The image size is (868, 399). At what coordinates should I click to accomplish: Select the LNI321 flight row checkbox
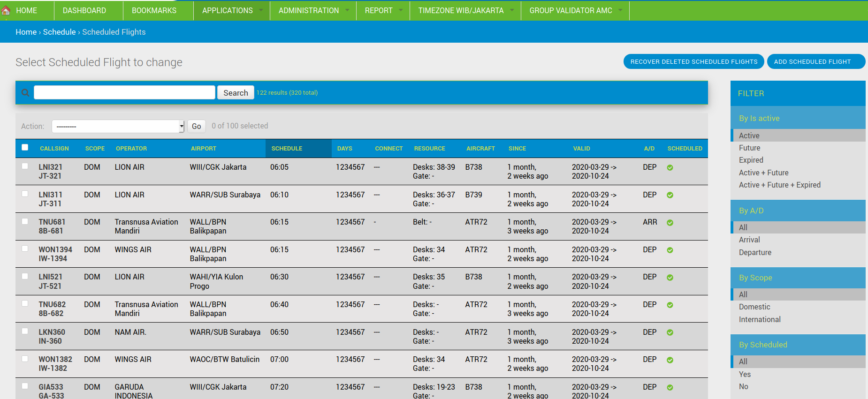[25, 166]
